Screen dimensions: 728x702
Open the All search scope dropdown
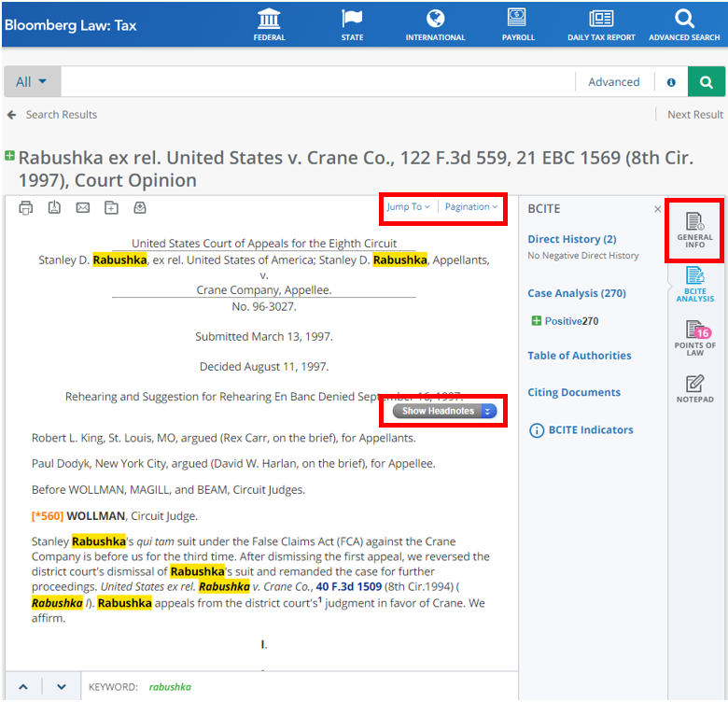click(x=32, y=82)
